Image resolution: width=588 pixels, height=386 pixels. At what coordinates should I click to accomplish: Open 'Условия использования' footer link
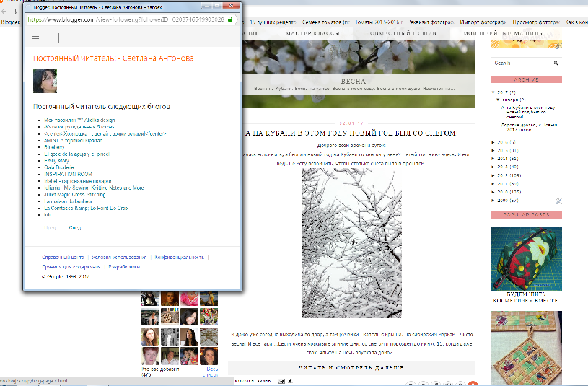coord(119,258)
